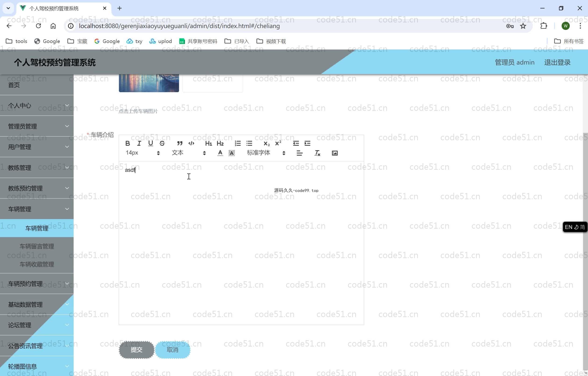Viewport: 588px width, 376px height.
Task: Open the 共享账号密码 bookmark
Action: coord(198,41)
